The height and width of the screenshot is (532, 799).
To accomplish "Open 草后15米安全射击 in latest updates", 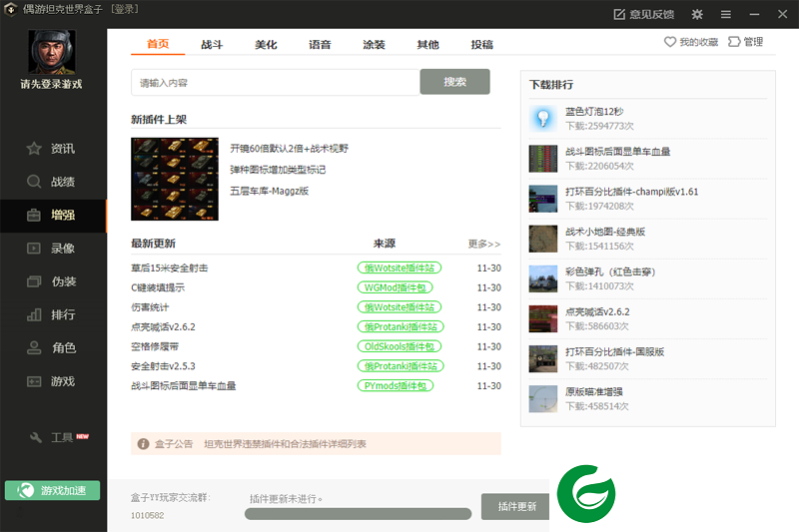I will (x=169, y=267).
